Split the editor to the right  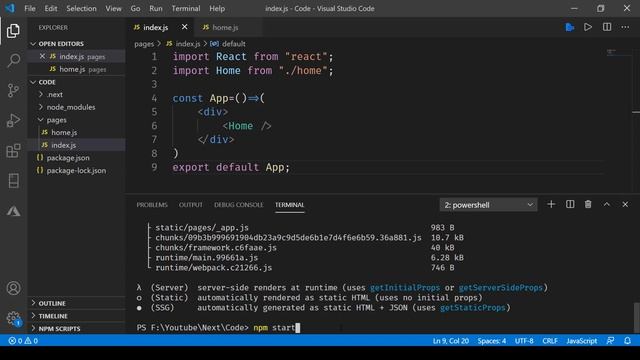coord(607,27)
